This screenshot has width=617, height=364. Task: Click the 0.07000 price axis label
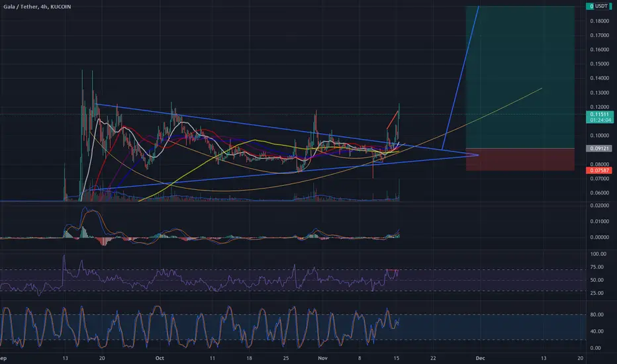pyautogui.click(x=599, y=179)
